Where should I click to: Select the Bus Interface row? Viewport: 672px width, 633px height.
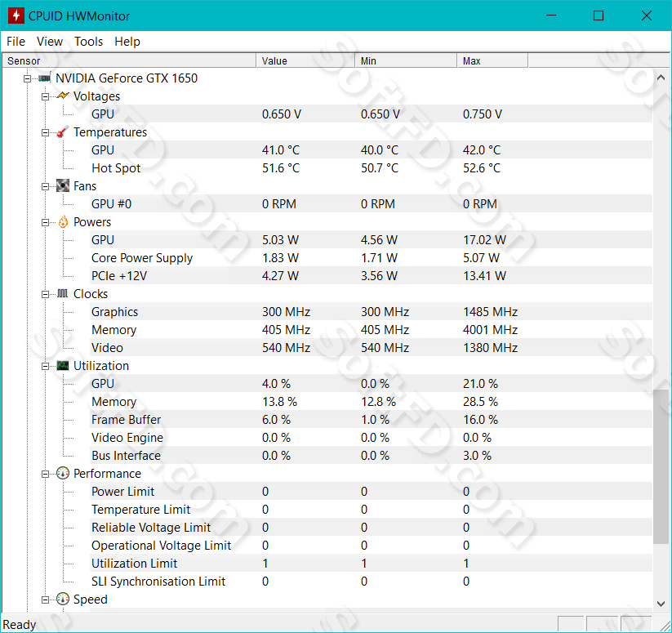pos(372,456)
